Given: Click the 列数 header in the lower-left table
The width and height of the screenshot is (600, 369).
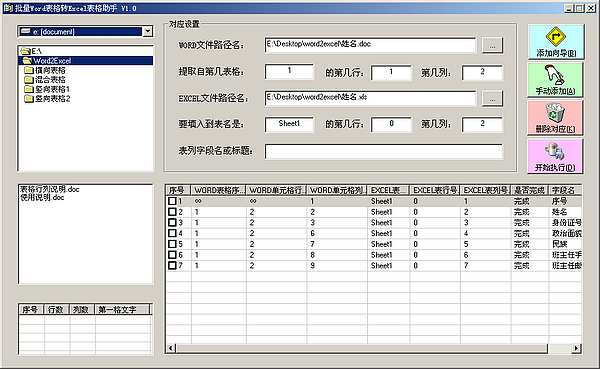Looking at the screenshot, I should 82,309.
